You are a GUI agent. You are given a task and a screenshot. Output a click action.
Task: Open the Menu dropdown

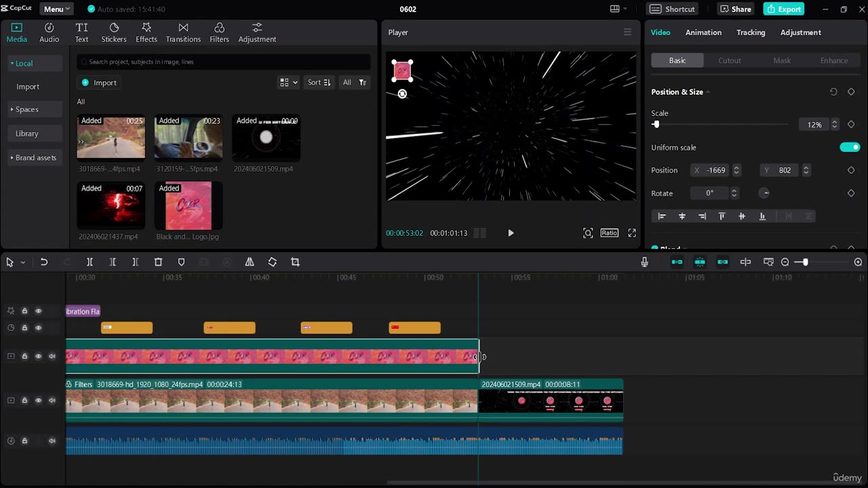click(x=56, y=9)
